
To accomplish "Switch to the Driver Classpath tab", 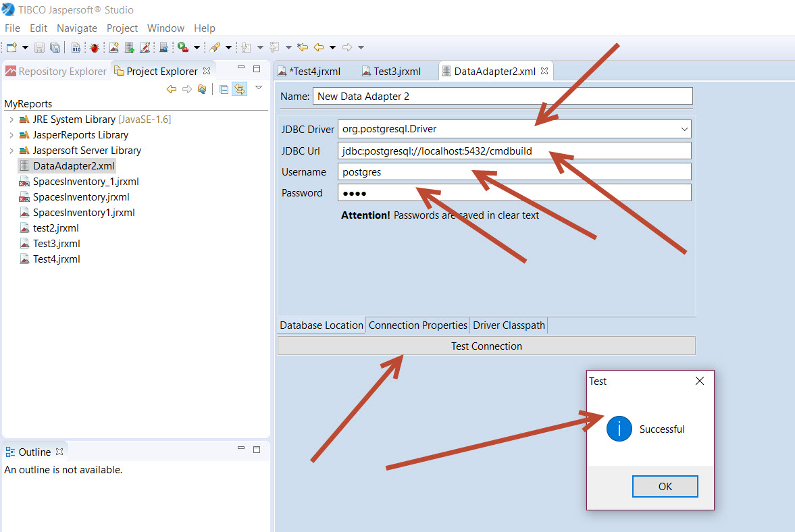I will 509,325.
